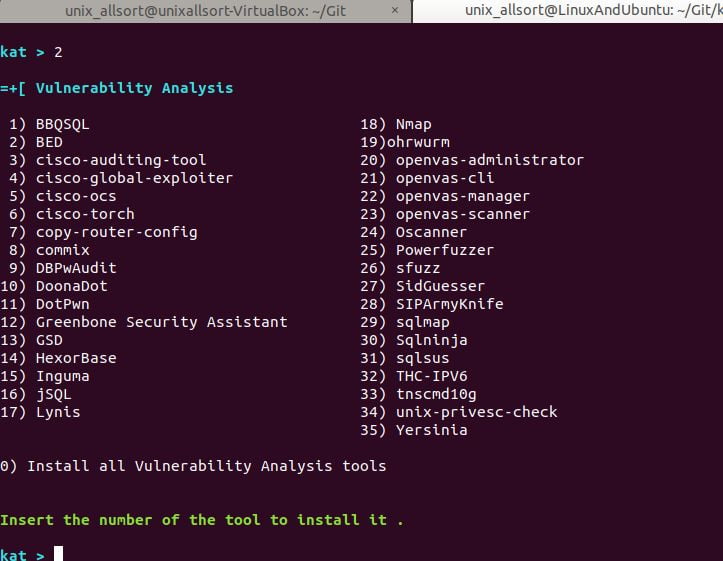Click the '30) Sqlninja' entry

point(414,340)
